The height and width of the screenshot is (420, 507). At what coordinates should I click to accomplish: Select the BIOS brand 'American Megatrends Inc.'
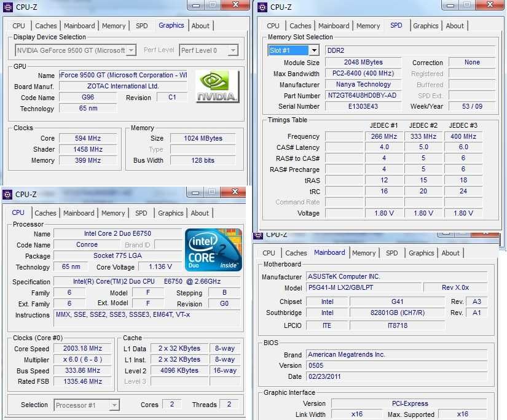pos(396,354)
